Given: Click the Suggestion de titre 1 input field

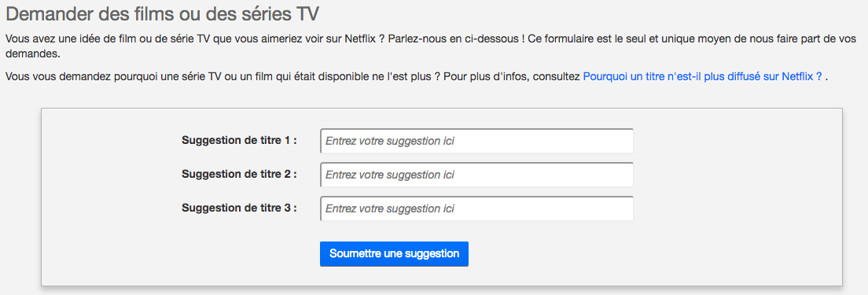Looking at the screenshot, I should (476, 141).
